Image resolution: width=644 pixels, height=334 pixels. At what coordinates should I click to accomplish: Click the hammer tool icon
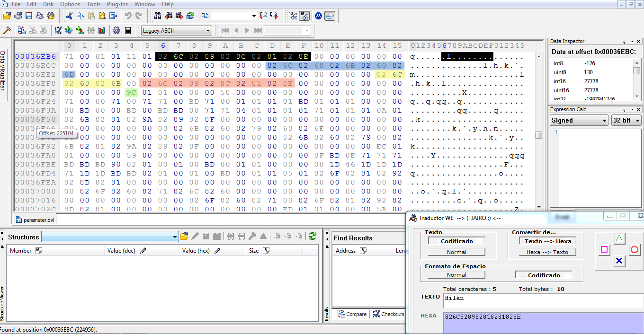(7, 30)
